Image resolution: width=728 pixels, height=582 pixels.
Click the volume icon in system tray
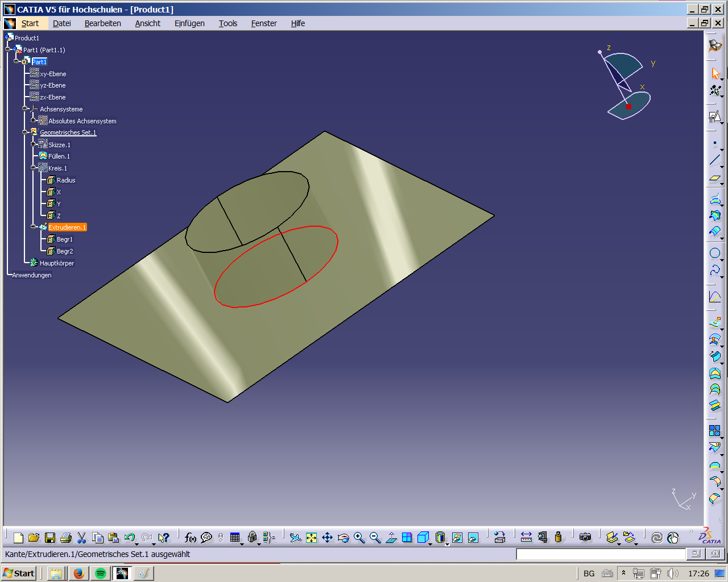(672, 573)
